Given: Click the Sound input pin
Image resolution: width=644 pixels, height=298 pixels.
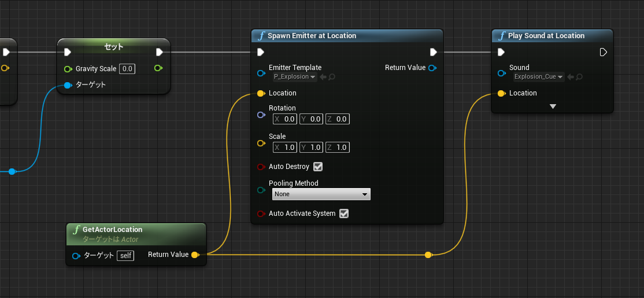Looking at the screenshot, I should click(x=501, y=73).
